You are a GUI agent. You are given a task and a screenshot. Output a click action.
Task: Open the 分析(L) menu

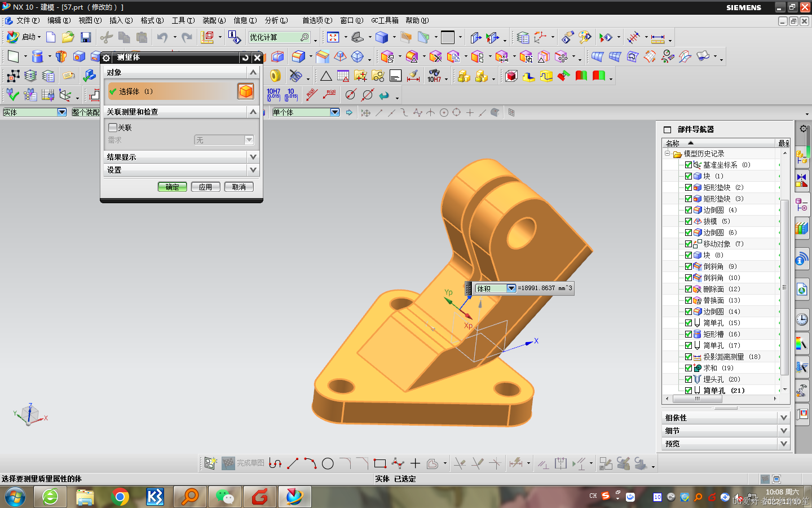(x=276, y=20)
